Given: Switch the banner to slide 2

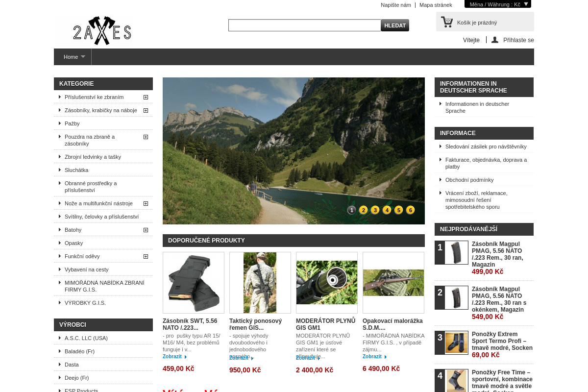Looking at the screenshot, I should pos(363,210).
